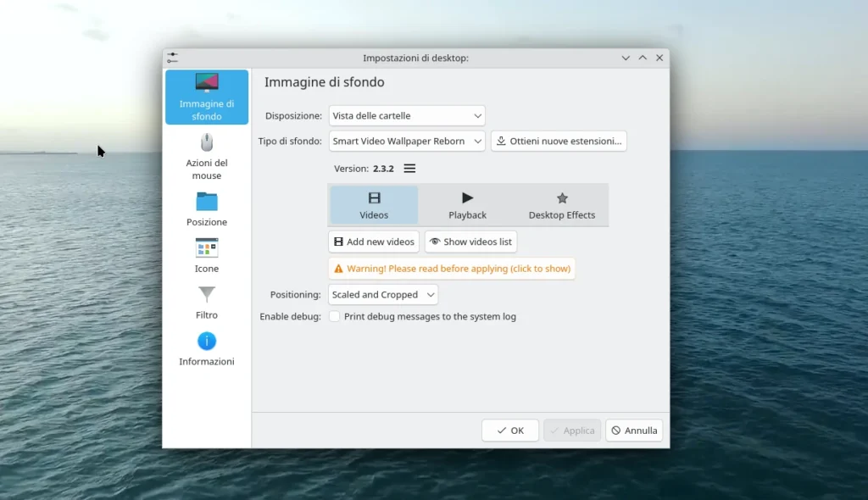868x500 pixels.
Task: Expand the Disposizione dropdown
Action: tap(407, 116)
